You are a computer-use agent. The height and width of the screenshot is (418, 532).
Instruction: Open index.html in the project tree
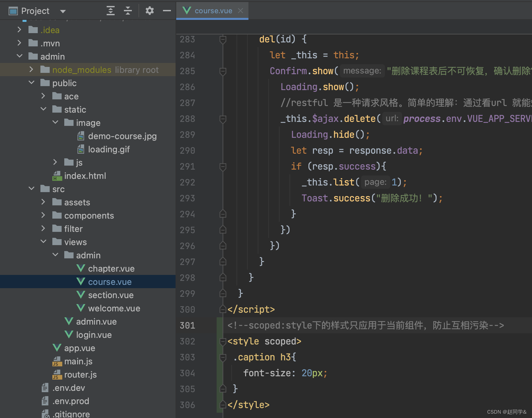tap(85, 176)
